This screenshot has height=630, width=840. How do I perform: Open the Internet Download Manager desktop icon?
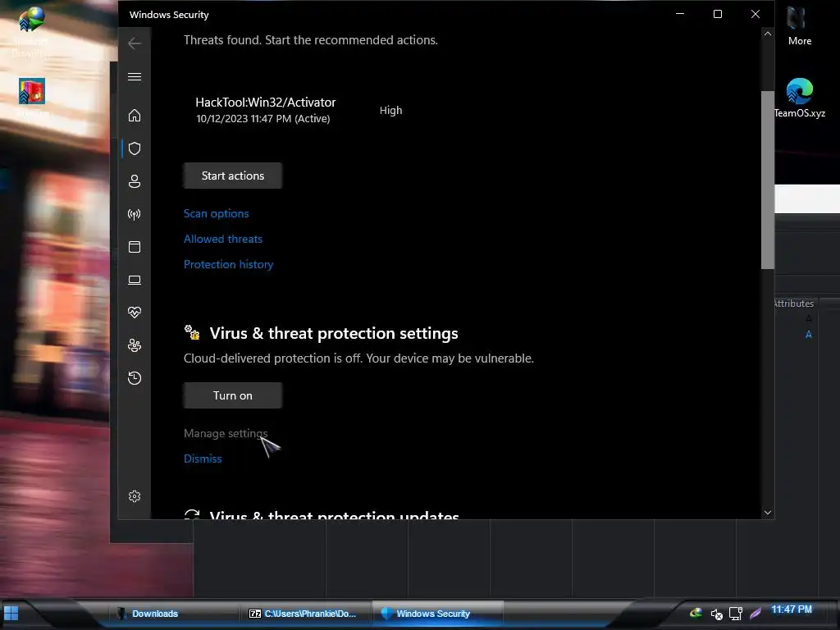pyautogui.click(x=32, y=31)
